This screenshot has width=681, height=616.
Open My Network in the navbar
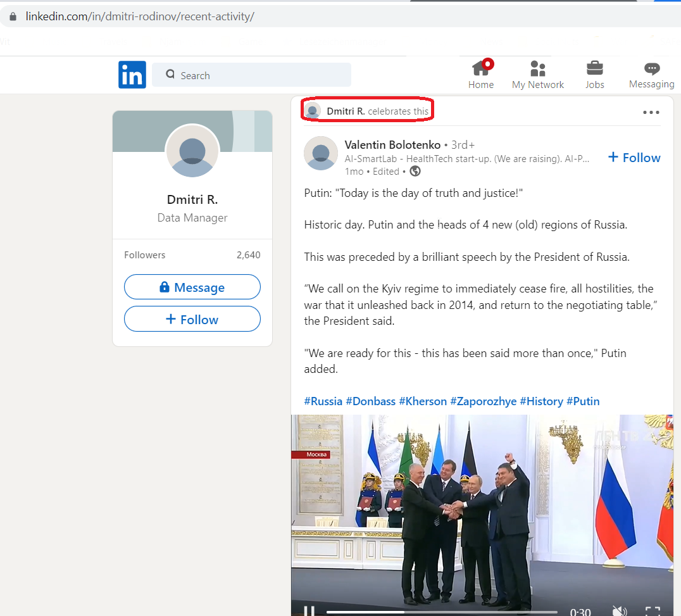[x=538, y=74]
